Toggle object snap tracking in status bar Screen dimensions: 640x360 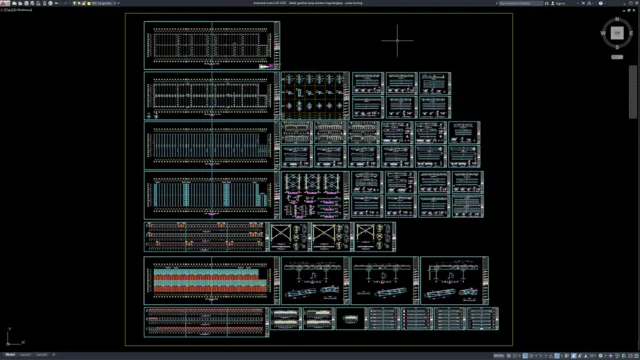[550, 356]
